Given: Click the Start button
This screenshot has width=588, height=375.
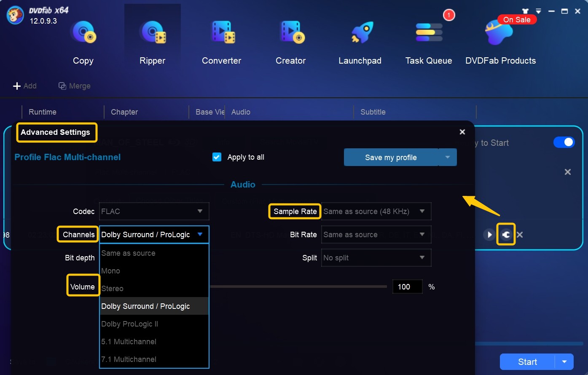Looking at the screenshot, I should [x=527, y=362].
